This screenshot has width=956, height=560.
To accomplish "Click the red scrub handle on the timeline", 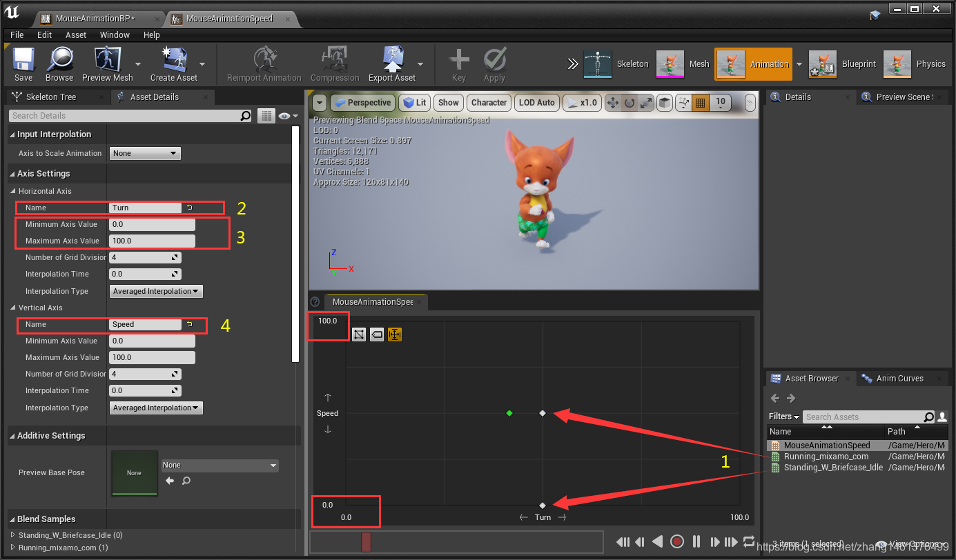I will pos(367,542).
